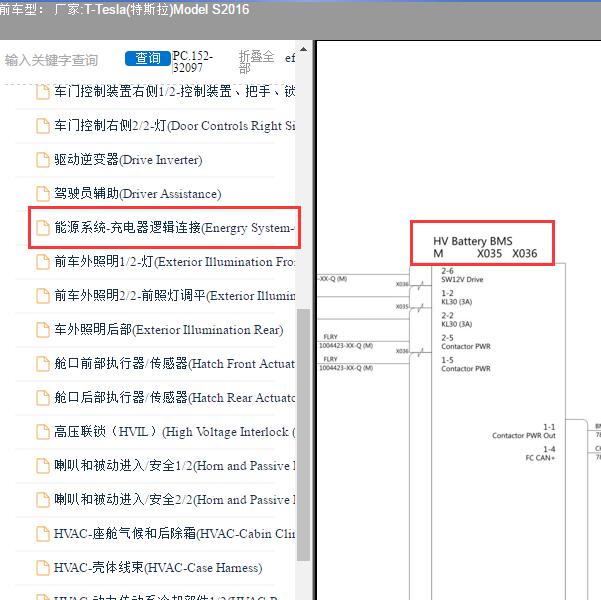
Task: Open 前车外照明1/2-灯 Exterior Illumination item
Action: pos(174,262)
